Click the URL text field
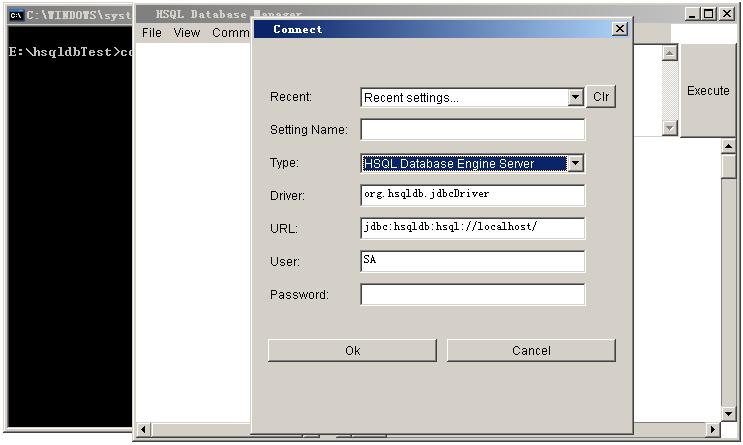The image size is (743, 445). 472,228
